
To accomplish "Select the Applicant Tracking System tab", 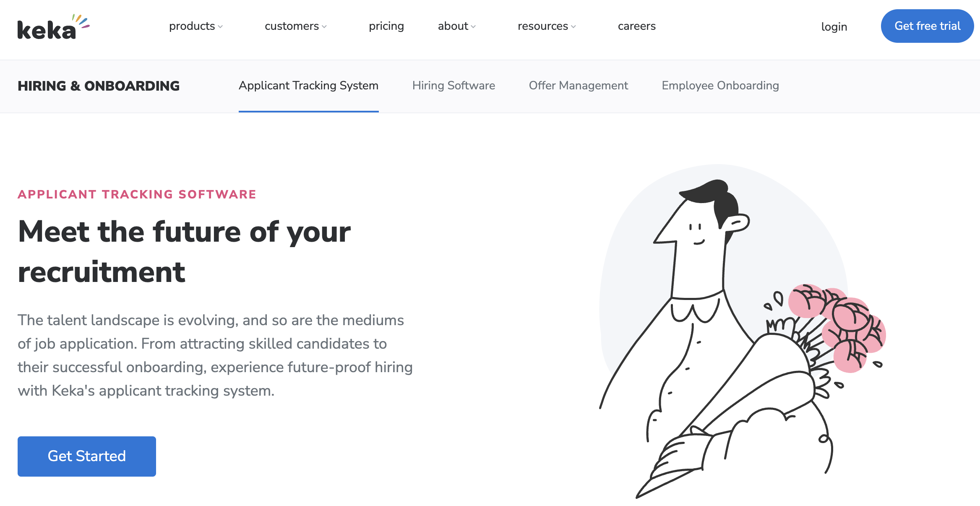I will pyautogui.click(x=308, y=86).
